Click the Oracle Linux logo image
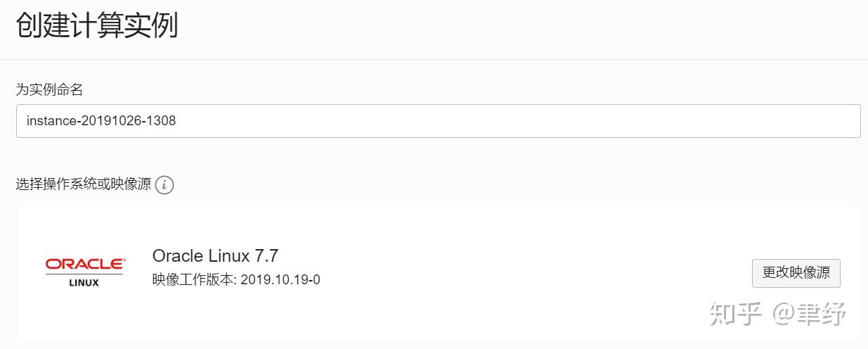The height and width of the screenshot is (349, 868). 84,272
